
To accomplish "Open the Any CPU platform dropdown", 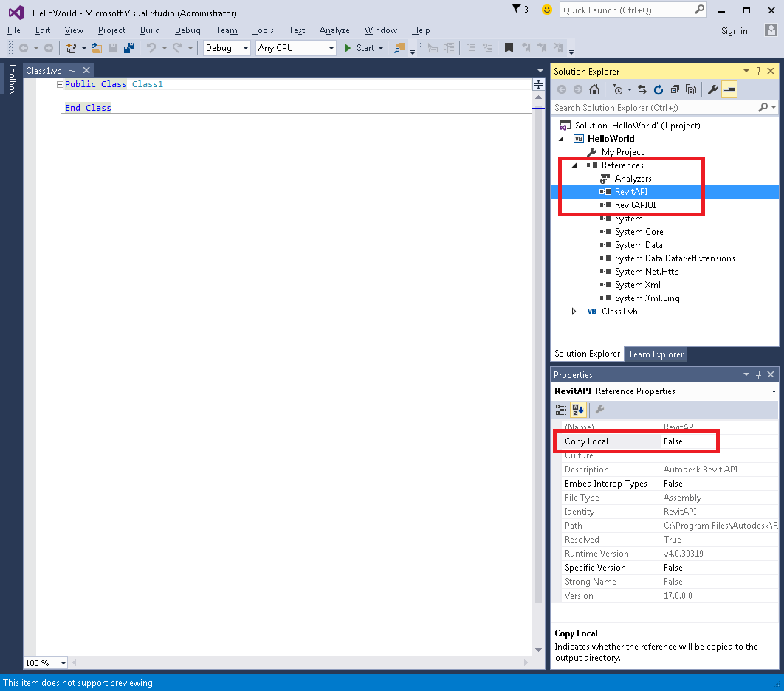I will click(x=331, y=47).
